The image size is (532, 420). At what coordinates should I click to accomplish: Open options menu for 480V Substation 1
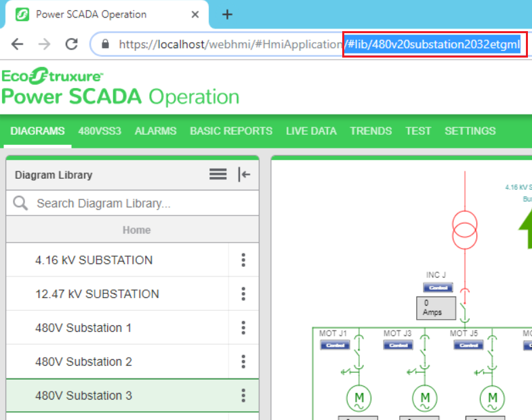pos(243,328)
